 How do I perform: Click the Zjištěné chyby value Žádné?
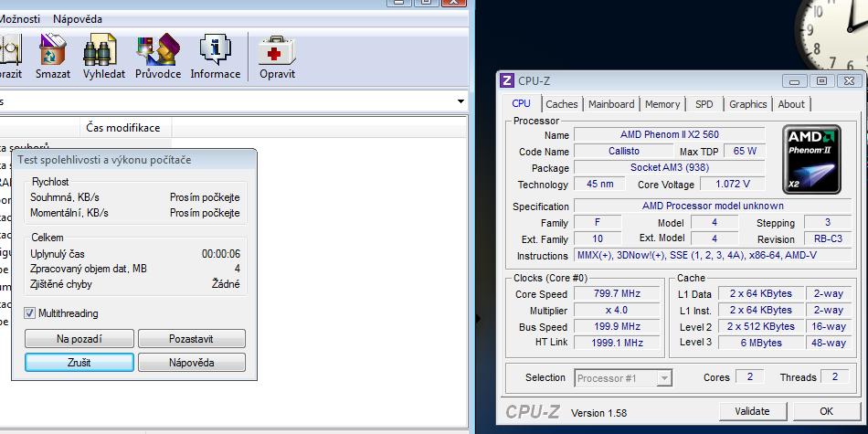coord(226,284)
